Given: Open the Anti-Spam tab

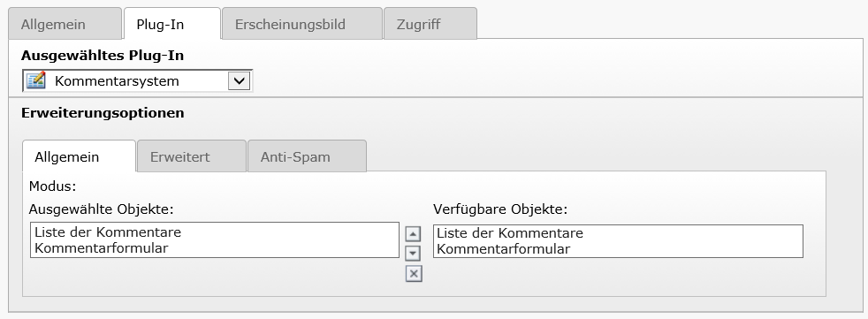Looking at the screenshot, I should [295, 156].
